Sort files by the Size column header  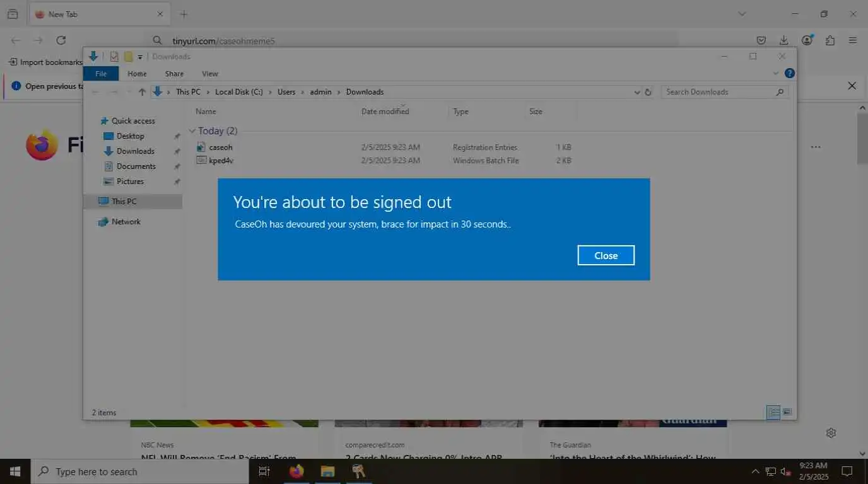pos(536,112)
